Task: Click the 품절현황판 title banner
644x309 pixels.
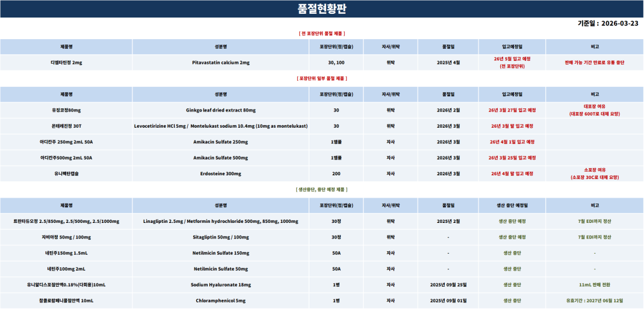Action: pyautogui.click(x=321, y=9)
